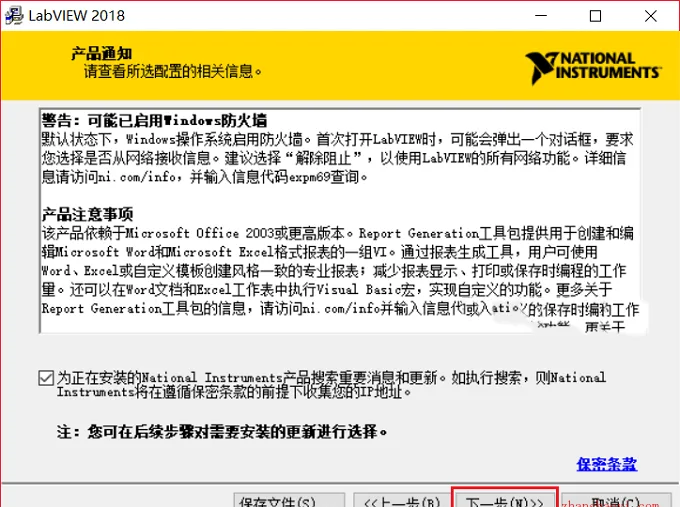The image size is (680, 507).
Task: Cancel installation with 取消(C) button
Action: (x=616, y=500)
